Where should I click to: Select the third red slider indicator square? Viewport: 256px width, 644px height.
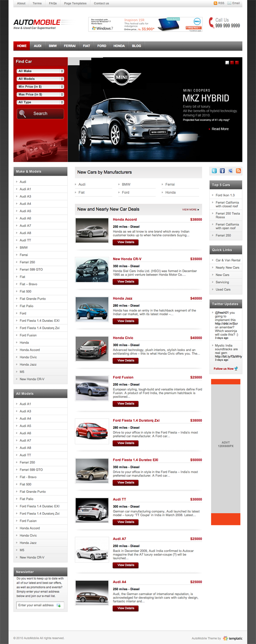pos(237,63)
